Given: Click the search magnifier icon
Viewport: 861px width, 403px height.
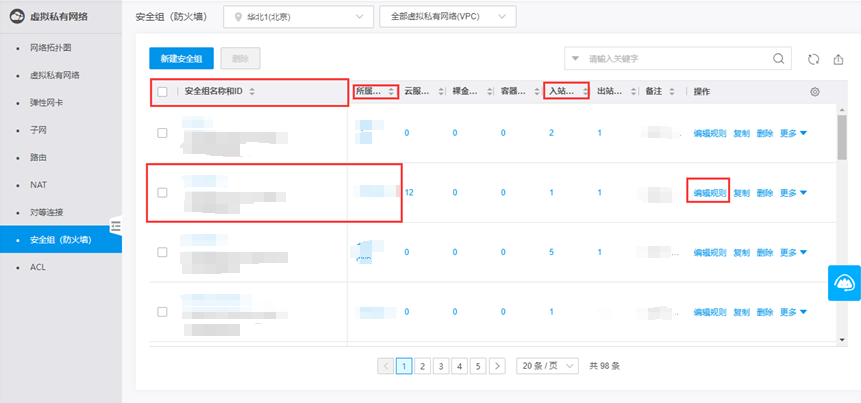Looking at the screenshot, I should [779, 59].
